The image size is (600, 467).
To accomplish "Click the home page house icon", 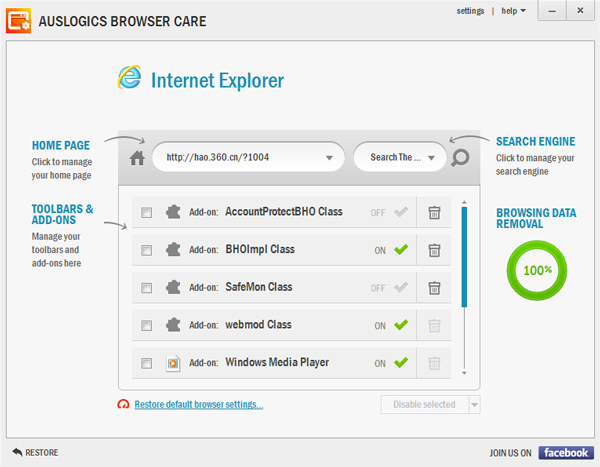I will point(137,158).
